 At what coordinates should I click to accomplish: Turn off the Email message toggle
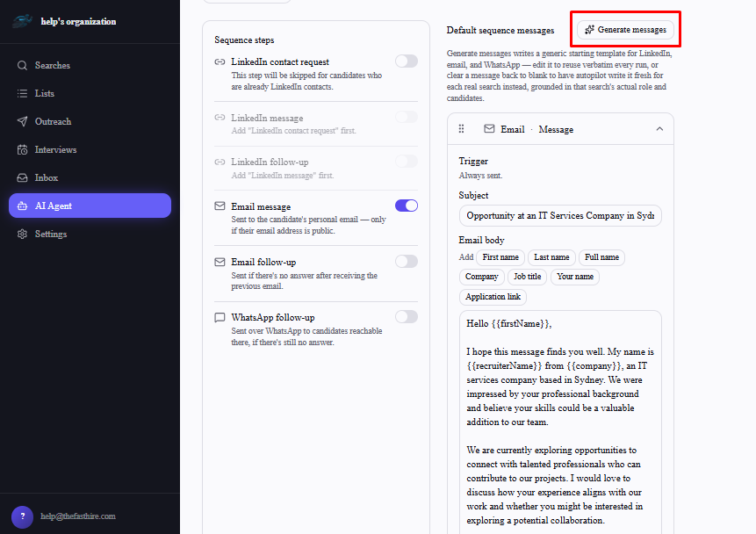(407, 206)
